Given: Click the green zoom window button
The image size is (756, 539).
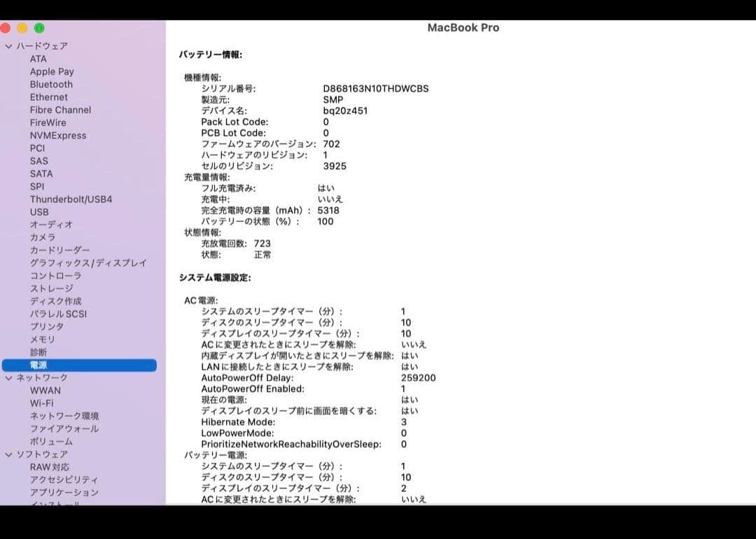Looking at the screenshot, I should coord(38,28).
